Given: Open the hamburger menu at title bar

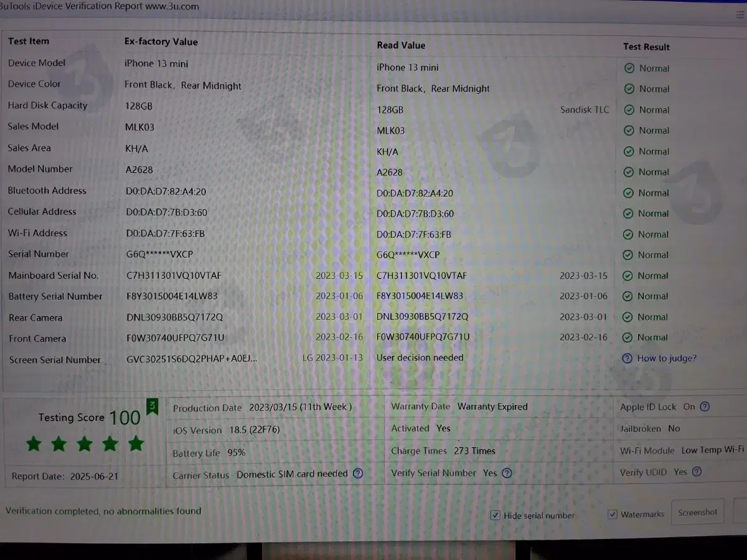Looking at the screenshot, I should pyautogui.click(x=740, y=15).
